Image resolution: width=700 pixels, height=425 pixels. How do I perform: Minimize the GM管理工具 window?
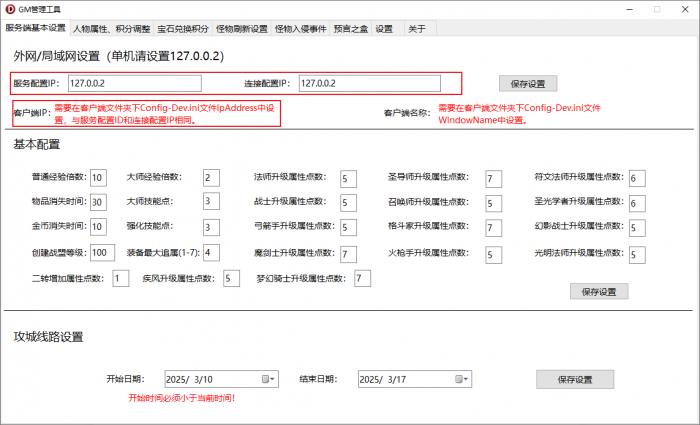pos(630,9)
